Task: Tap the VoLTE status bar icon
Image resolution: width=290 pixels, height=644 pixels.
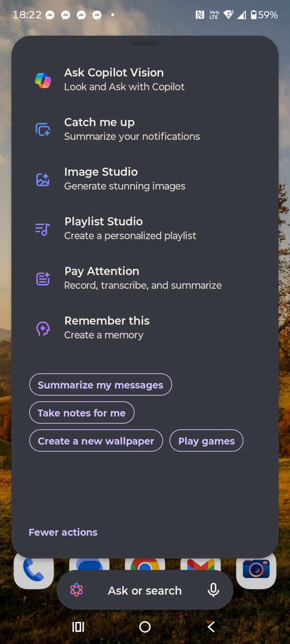Action: click(214, 15)
